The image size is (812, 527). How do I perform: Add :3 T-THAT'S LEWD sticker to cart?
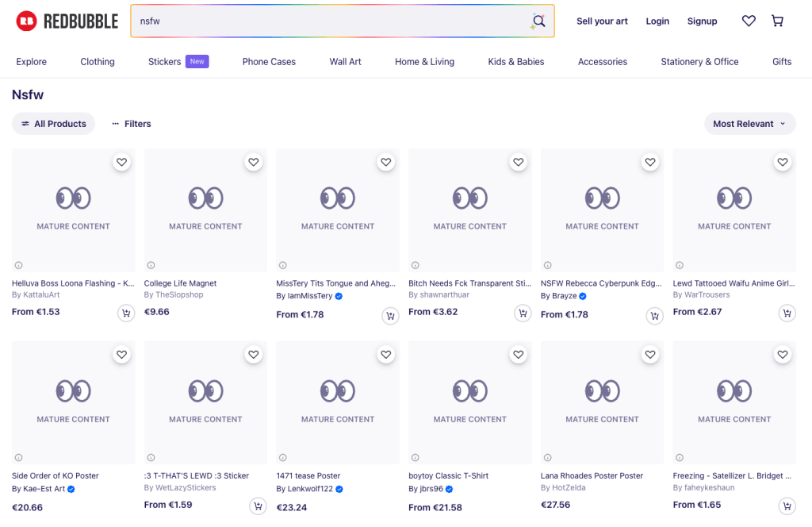258,506
